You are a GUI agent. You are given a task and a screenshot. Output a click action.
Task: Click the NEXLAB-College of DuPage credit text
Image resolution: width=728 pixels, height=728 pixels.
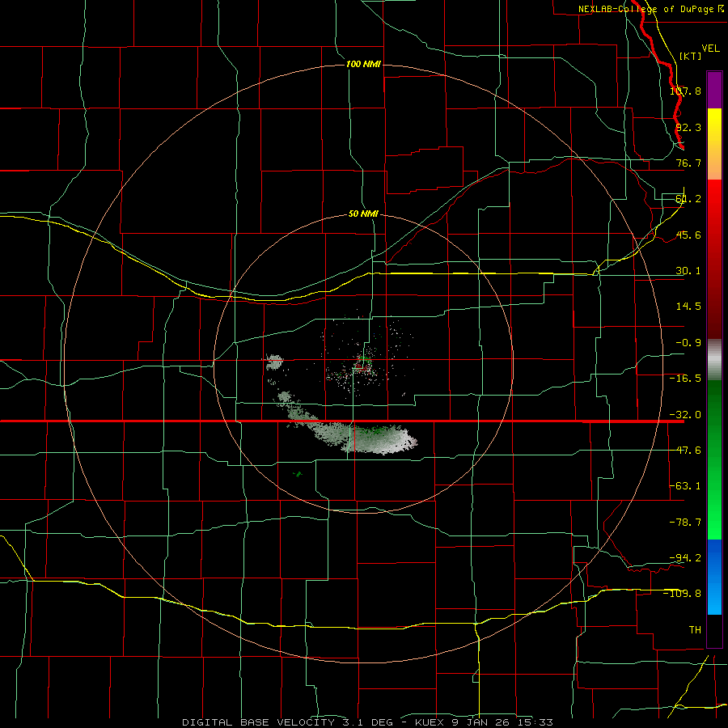[650, 9]
